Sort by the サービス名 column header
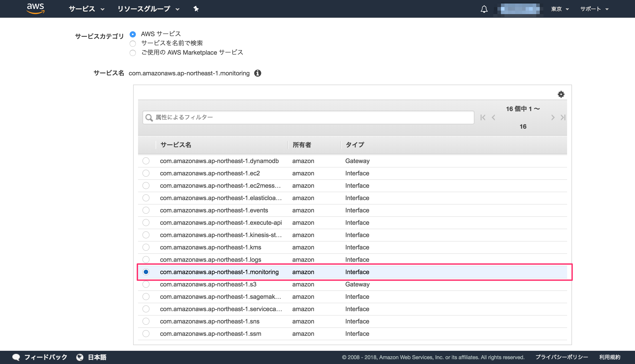635x364 pixels. pos(176,145)
